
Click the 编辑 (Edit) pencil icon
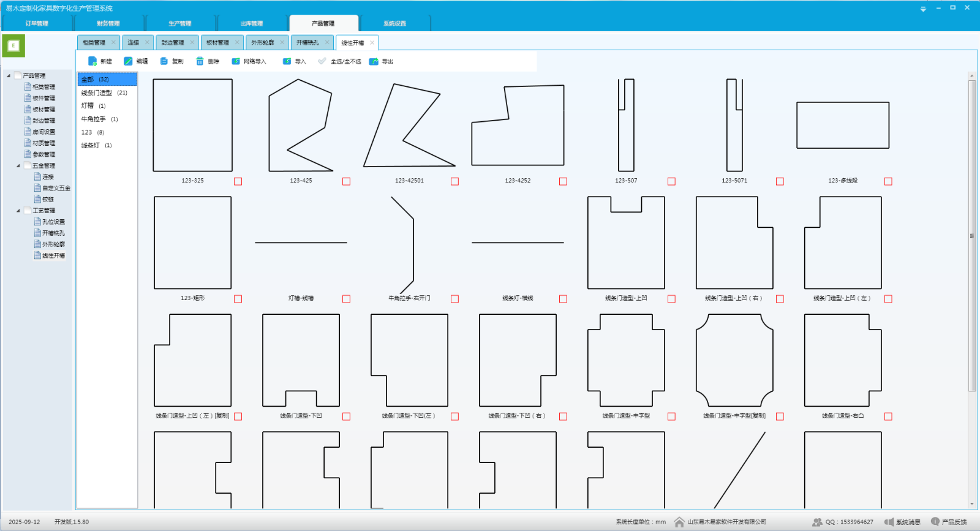pos(128,61)
